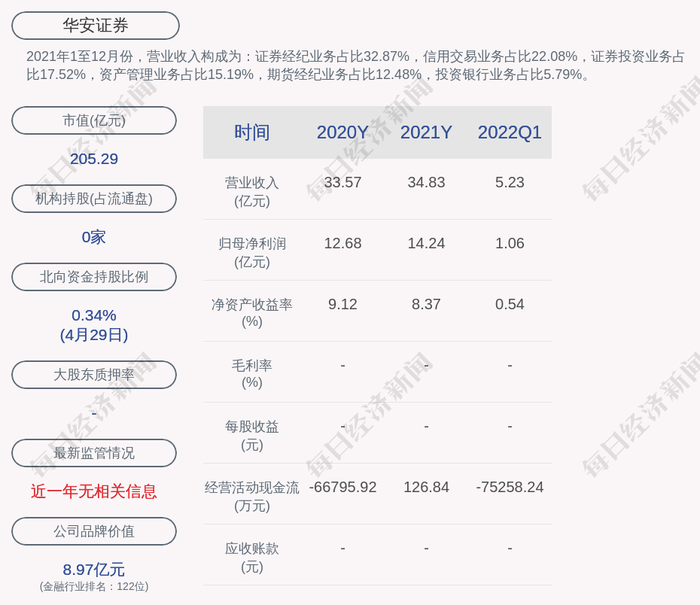Click net profit value 14.24
This screenshot has height=605, width=700.
pos(426,243)
